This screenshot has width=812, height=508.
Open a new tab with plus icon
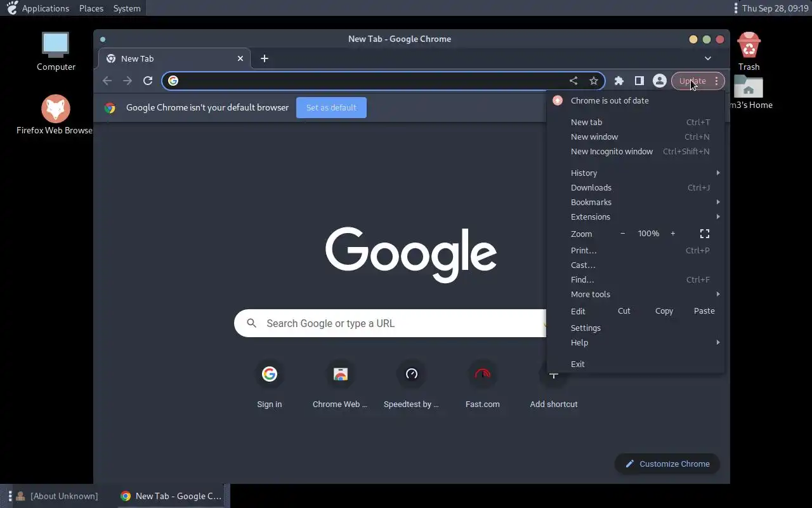coord(265,58)
